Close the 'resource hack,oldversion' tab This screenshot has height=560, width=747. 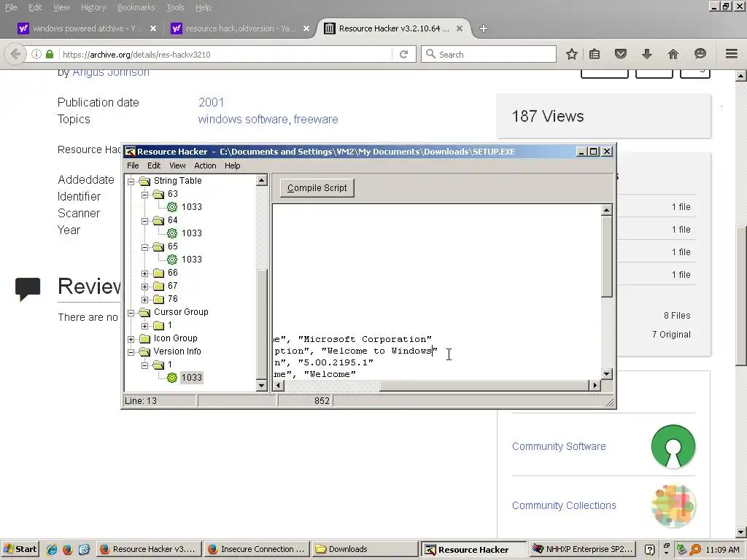click(306, 28)
